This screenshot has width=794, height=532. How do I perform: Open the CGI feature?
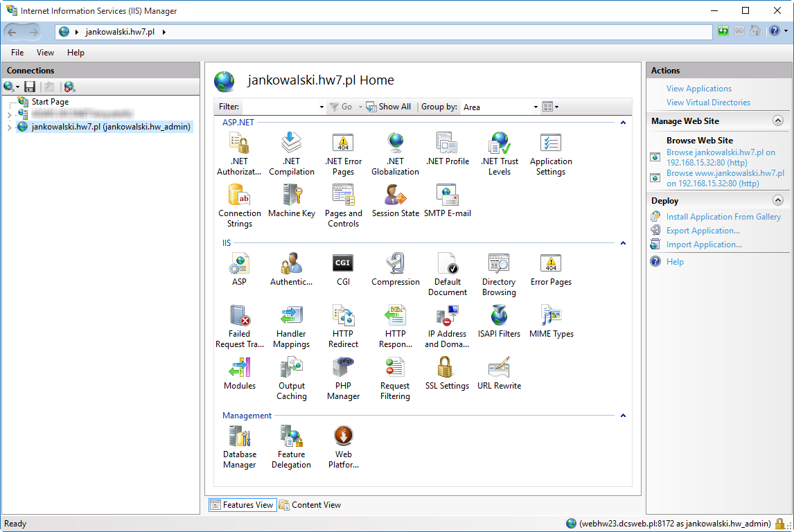click(344, 269)
